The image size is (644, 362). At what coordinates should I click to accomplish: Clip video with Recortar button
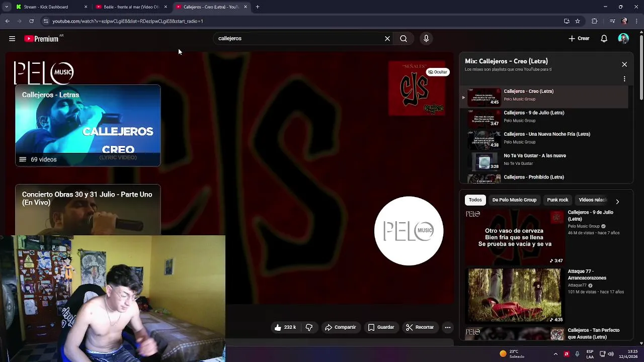click(420, 327)
